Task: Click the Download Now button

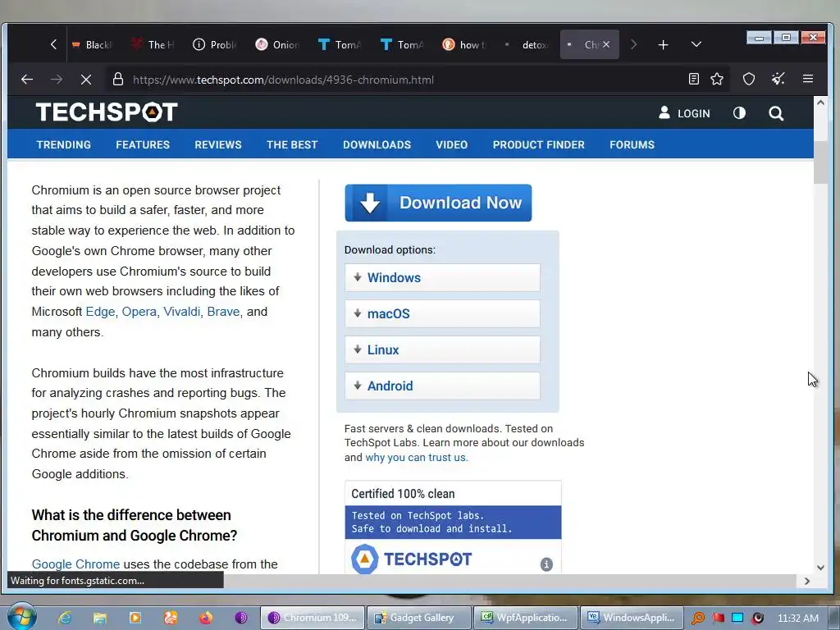Action: click(438, 203)
